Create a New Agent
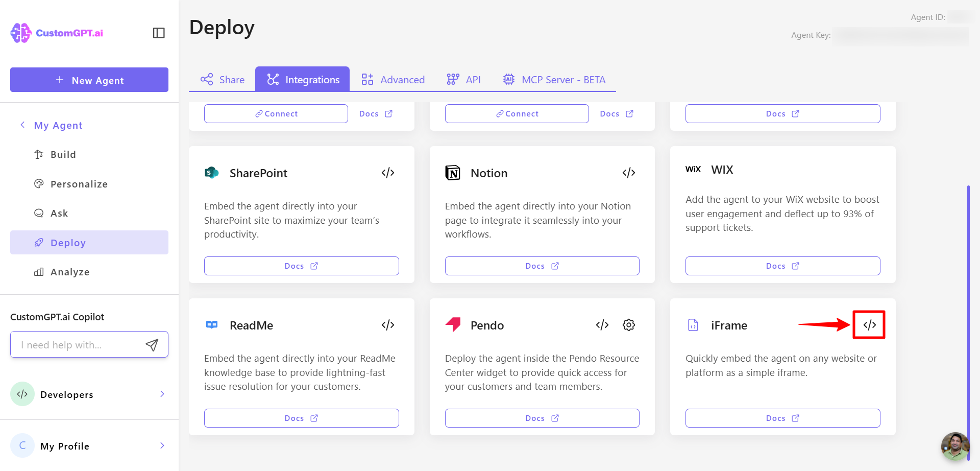980x471 pixels. [x=89, y=80]
